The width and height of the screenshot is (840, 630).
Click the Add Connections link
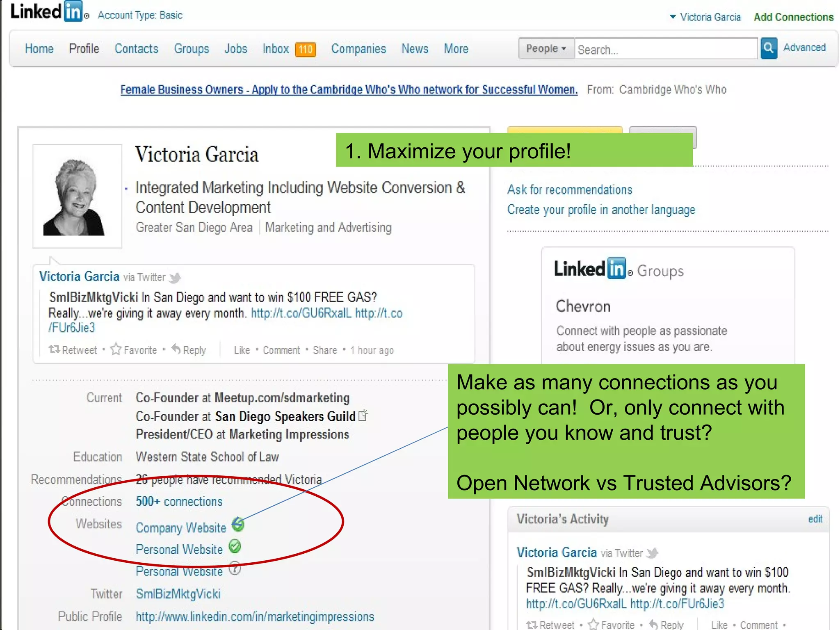click(x=794, y=17)
